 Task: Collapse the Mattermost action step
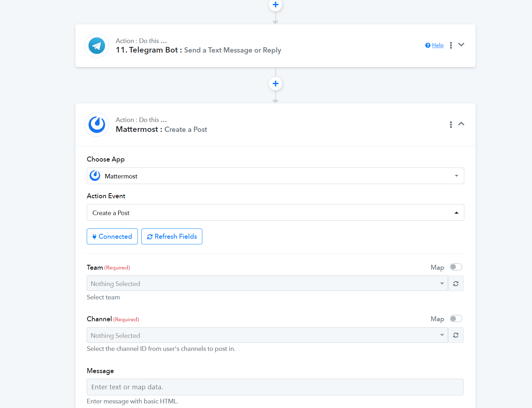(461, 124)
